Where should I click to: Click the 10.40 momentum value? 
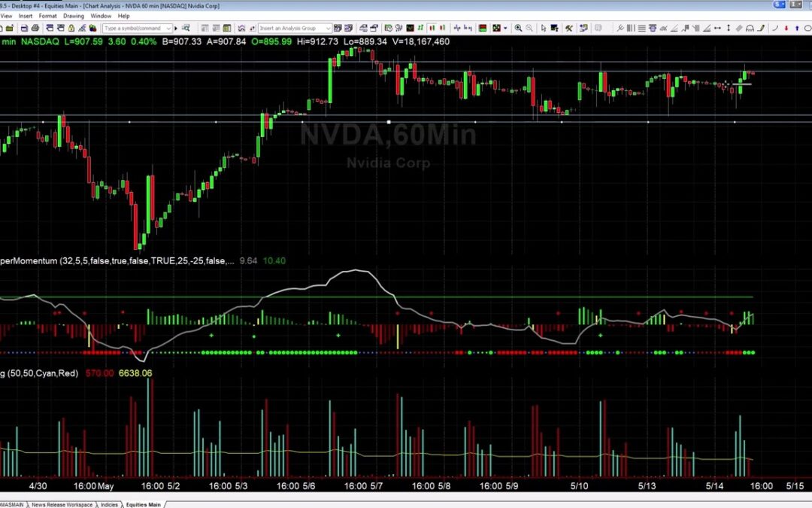point(274,260)
